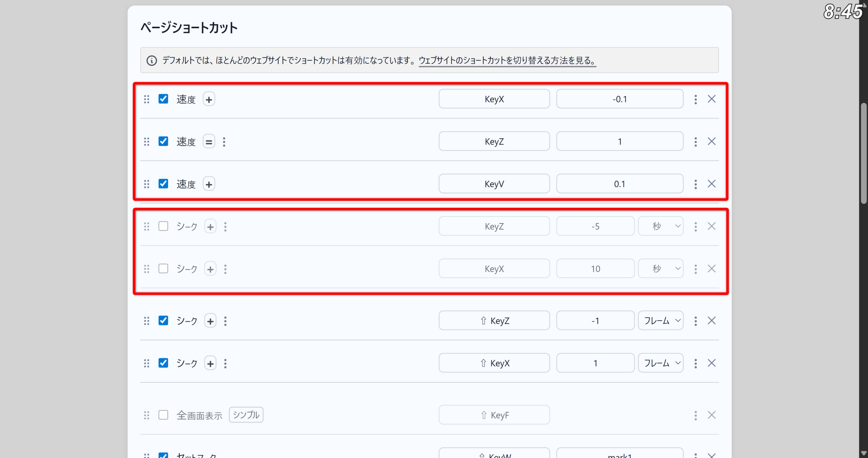Click the シンプル tag on fullscreen row
Image resolution: width=868 pixels, height=458 pixels.
pos(246,415)
